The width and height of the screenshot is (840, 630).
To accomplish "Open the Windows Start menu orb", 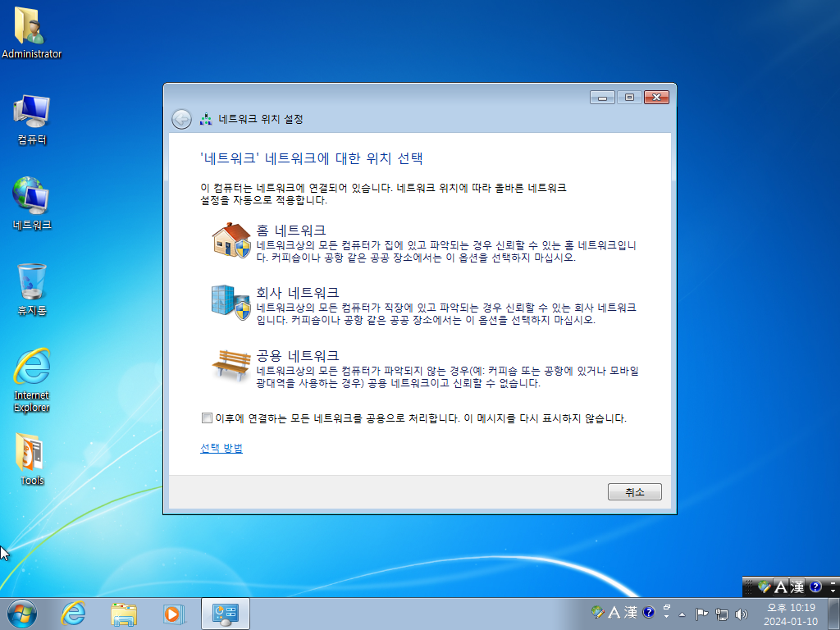I will (22, 614).
